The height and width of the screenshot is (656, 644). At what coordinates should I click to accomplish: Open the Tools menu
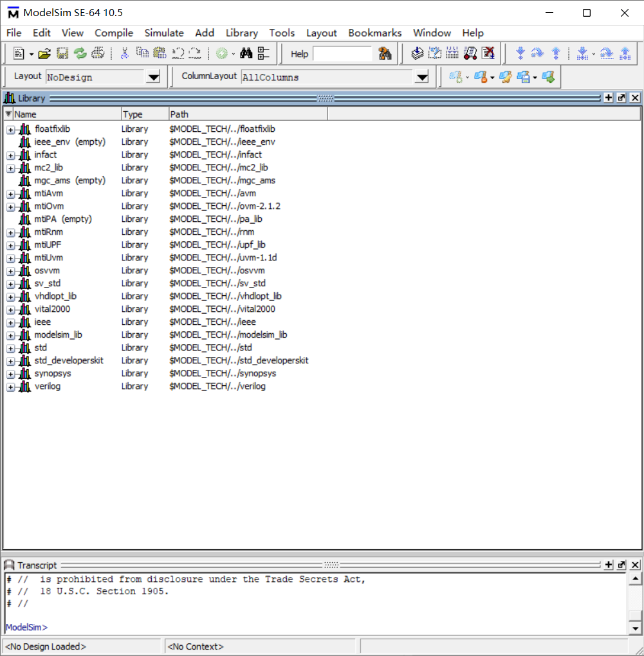click(x=282, y=33)
